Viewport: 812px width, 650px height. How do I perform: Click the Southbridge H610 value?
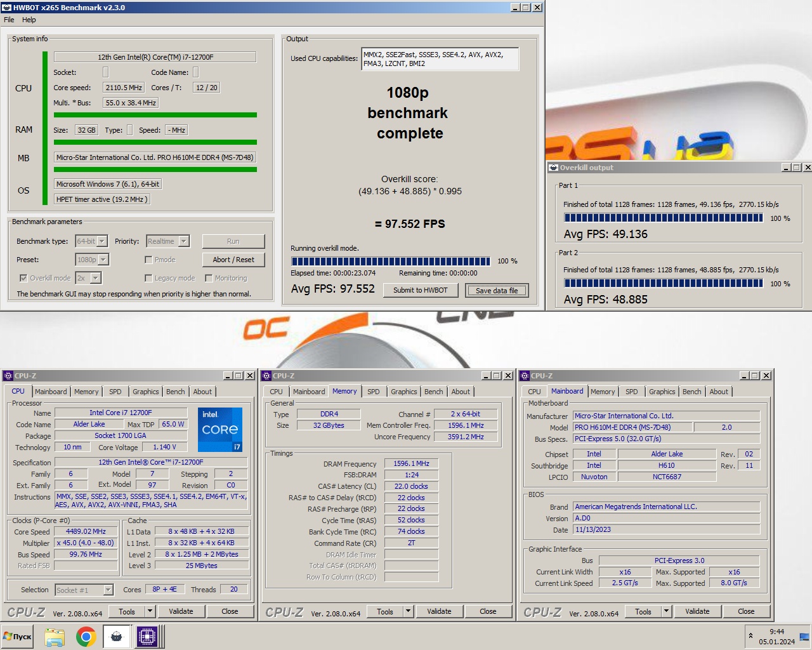tap(666, 465)
